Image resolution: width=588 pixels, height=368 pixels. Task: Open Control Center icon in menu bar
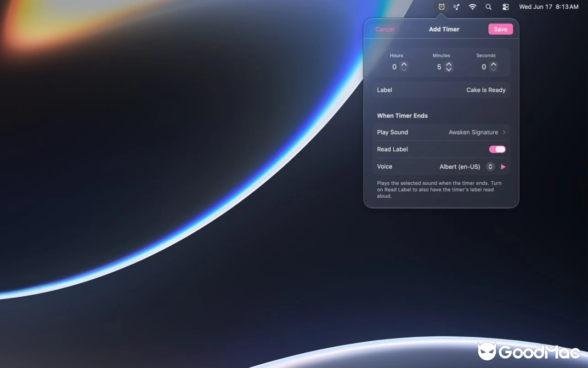(506, 7)
